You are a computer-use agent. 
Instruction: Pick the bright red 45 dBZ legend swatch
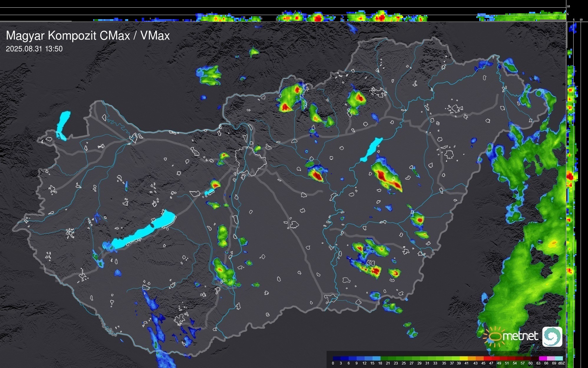click(x=487, y=358)
